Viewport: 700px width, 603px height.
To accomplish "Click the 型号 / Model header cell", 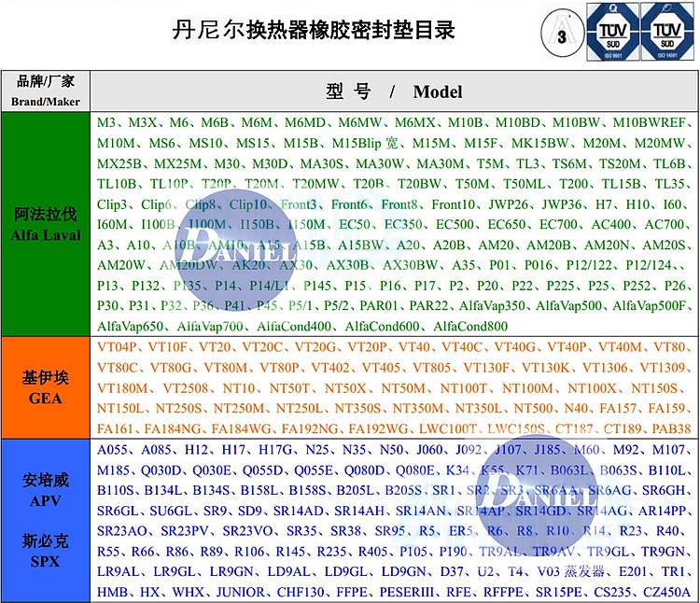I will pos(394,91).
